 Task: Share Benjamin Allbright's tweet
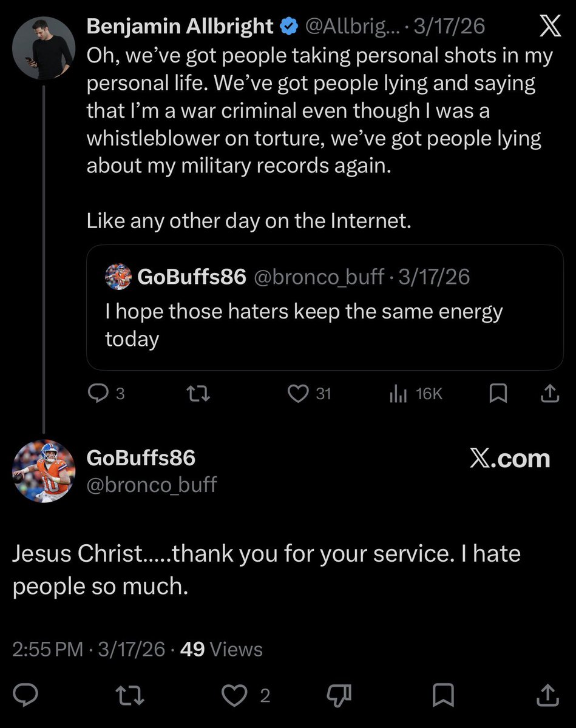tap(549, 394)
